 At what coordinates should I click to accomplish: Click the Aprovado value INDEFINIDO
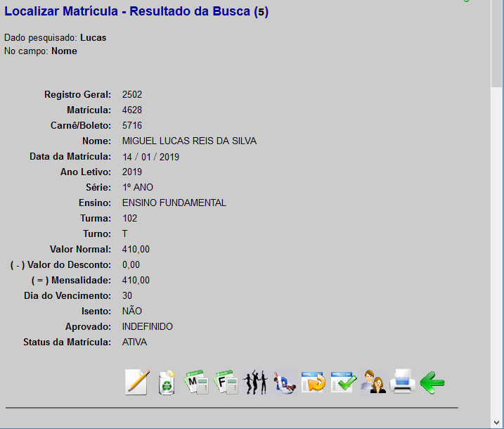point(147,326)
